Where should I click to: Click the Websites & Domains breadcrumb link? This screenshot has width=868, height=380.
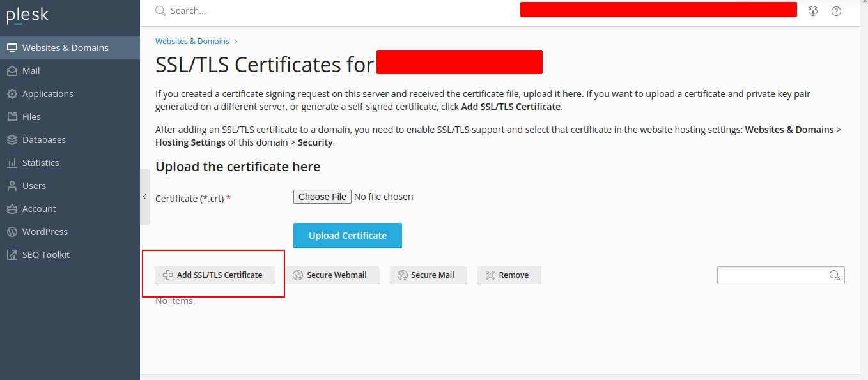coord(192,41)
